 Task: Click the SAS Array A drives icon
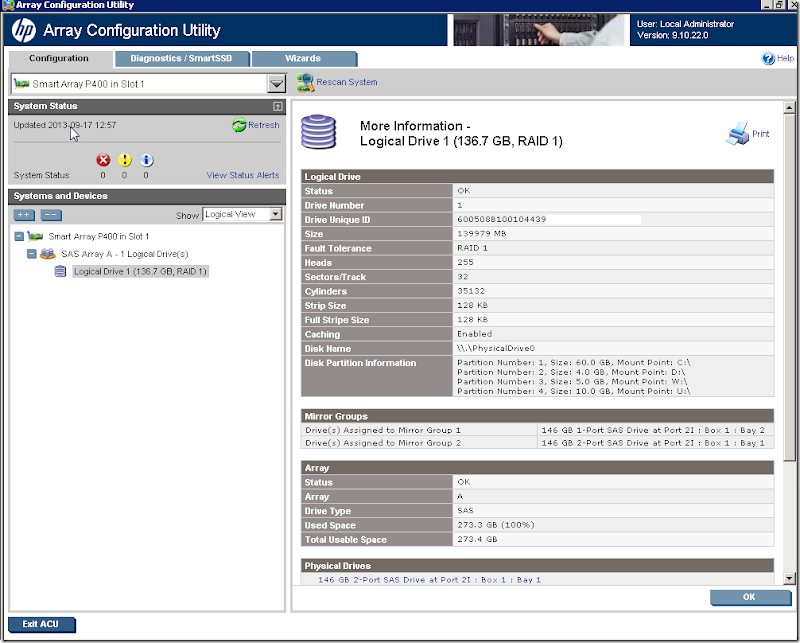[47, 254]
